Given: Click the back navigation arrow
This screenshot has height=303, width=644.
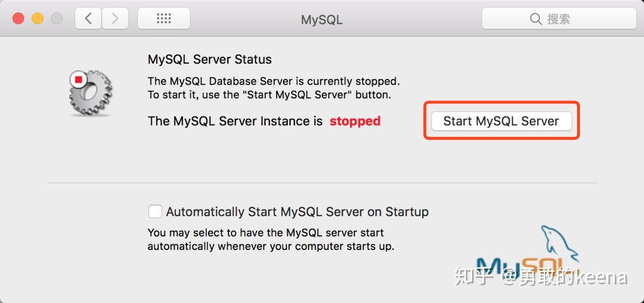Looking at the screenshot, I should click(88, 18).
